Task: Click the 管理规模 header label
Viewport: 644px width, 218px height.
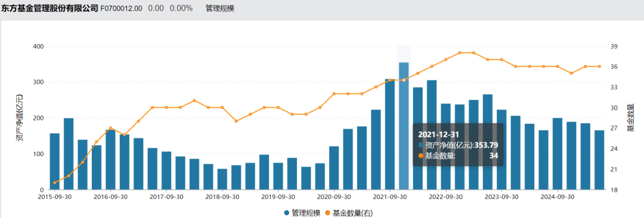Action: pyautogui.click(x=219, y=8)
